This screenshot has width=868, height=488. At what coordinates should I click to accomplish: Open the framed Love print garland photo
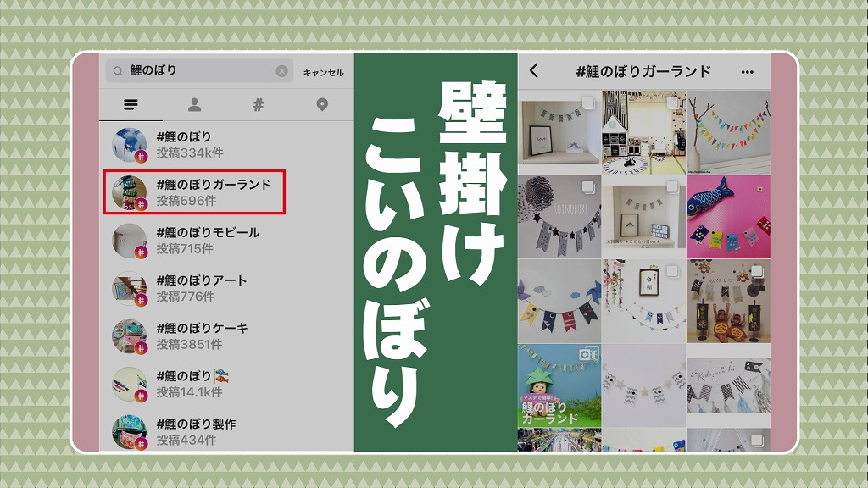coord(559,132)
